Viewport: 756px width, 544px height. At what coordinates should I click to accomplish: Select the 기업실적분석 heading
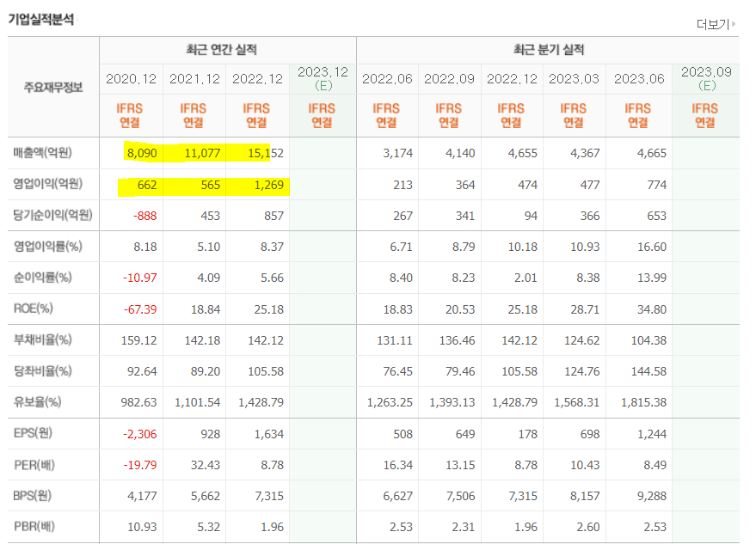[x=41, y=19]
